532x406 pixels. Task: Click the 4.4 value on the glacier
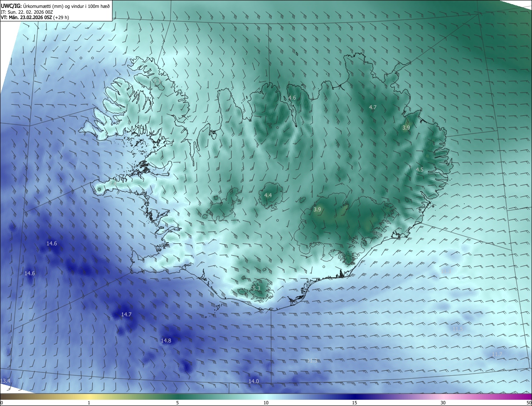tap(268, 196)
